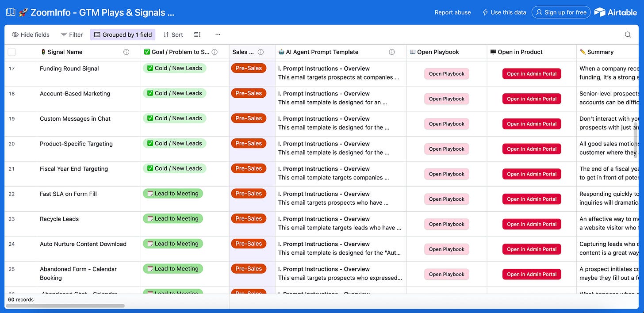644x313 pixels.
Task: Click the Open in Product column header
Action: tap(532, 52)
